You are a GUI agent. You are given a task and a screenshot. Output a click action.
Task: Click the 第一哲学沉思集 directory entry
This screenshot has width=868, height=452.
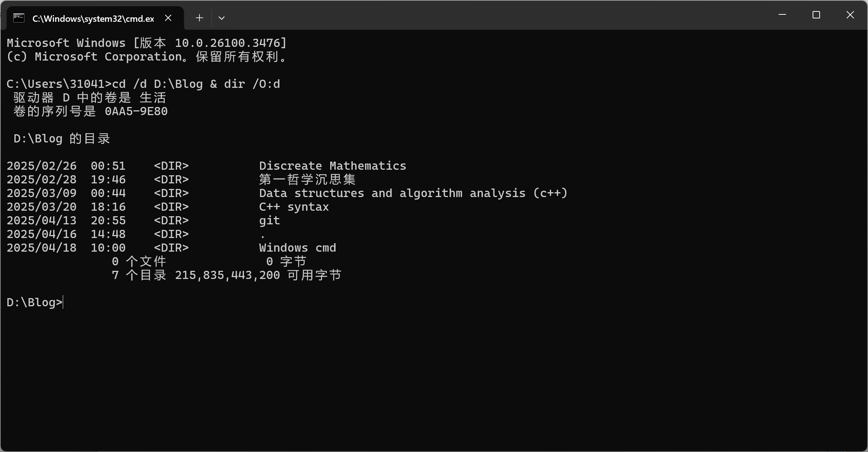tap(307, 180)
